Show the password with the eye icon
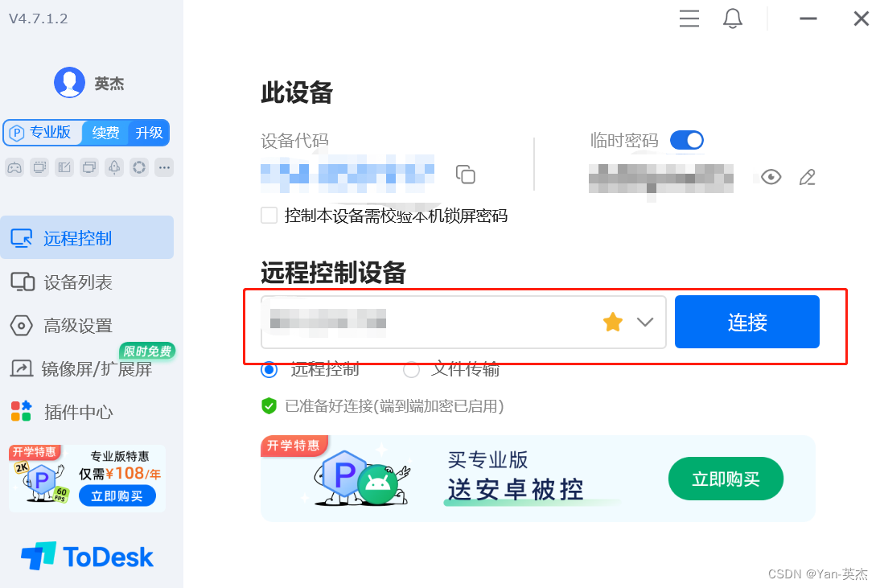 770,177
